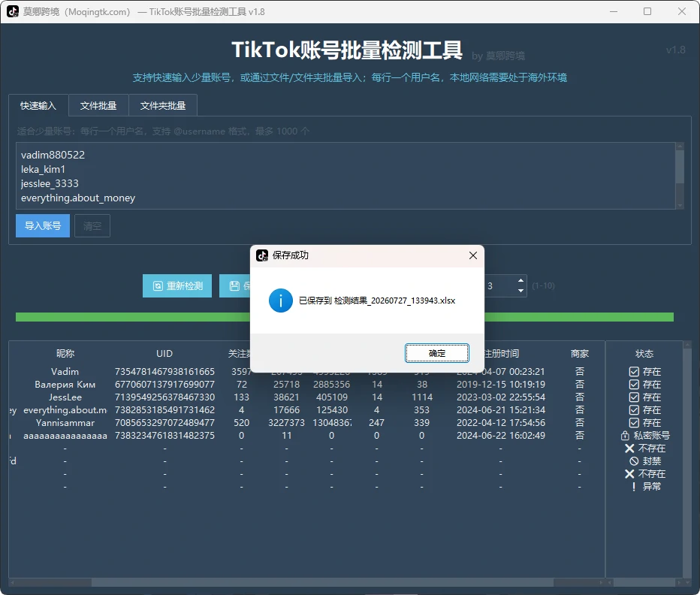Image resolution: width=700 pixels, height=595 pixels.
Task: Click the 清空 button
Action: (92, 225)
